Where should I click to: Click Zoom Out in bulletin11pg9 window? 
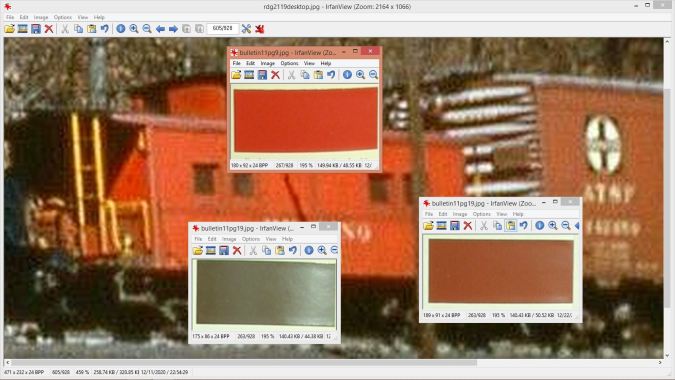click(x=373, y=75)
